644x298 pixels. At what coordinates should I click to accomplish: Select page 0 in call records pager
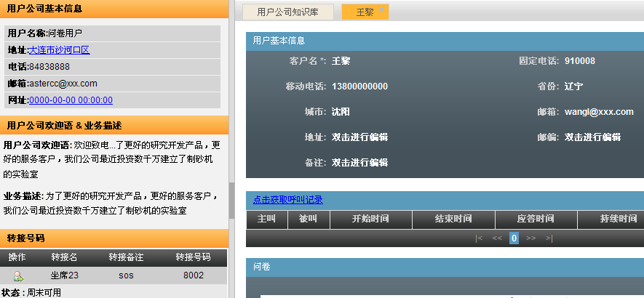tap(514, 238)
